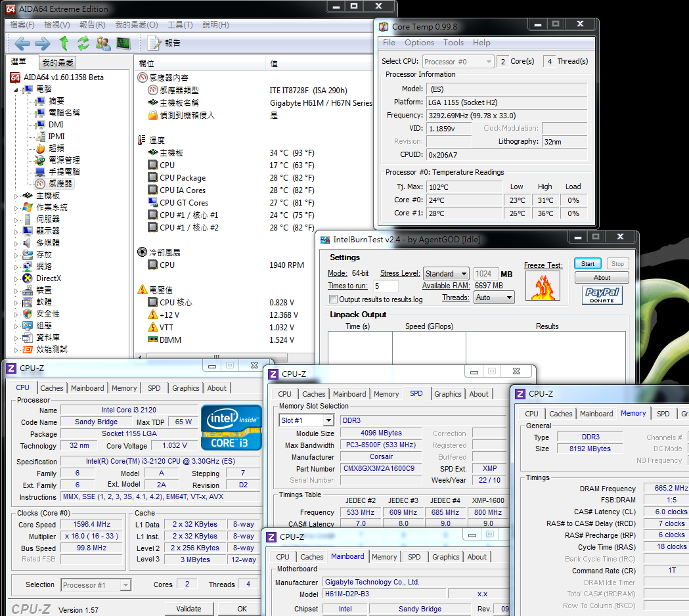Click the green Refresh arrows toolbar icon
Image resolution: width=689 pixels, height=616 pixels.
[x=83, y=43]
